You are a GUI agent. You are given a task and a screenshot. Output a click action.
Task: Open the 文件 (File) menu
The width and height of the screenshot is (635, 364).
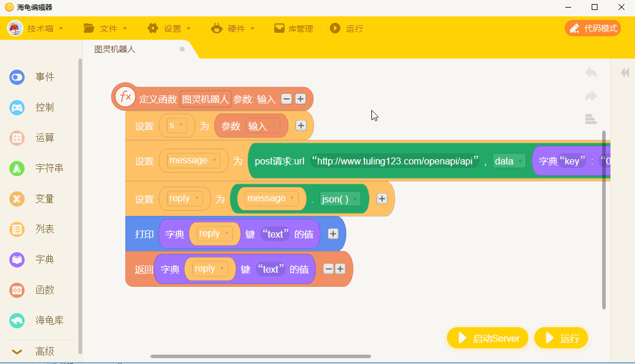point(105,28)
